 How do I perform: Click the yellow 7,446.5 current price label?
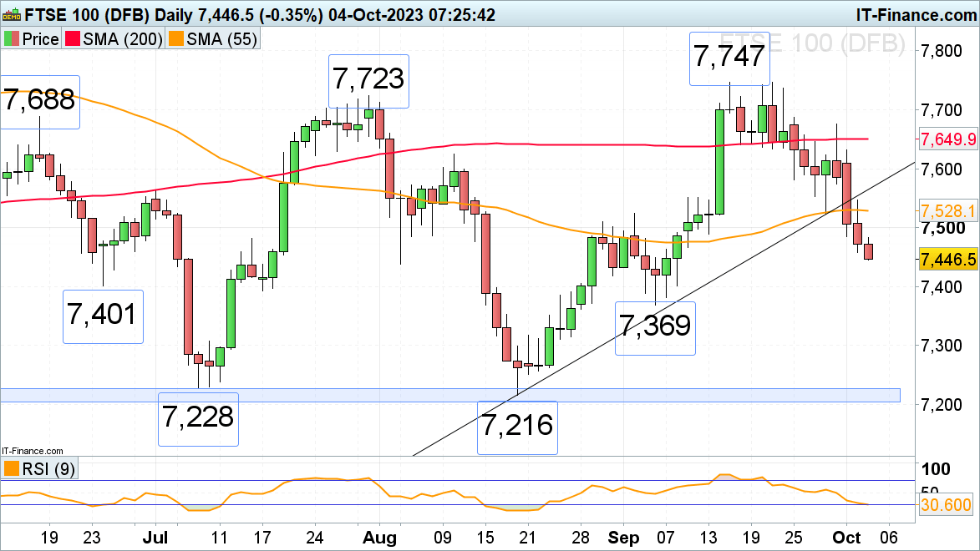click(948, 259)
